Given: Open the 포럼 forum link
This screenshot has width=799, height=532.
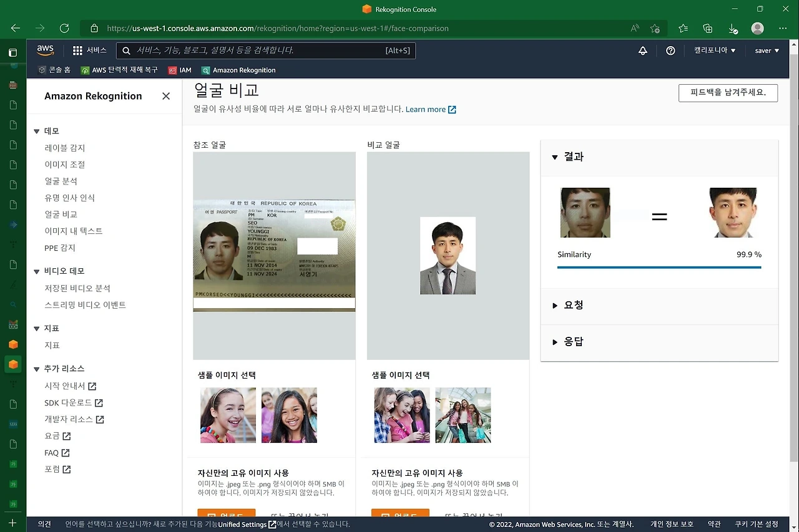Looking at the screenshot, I should coord(58,469).
